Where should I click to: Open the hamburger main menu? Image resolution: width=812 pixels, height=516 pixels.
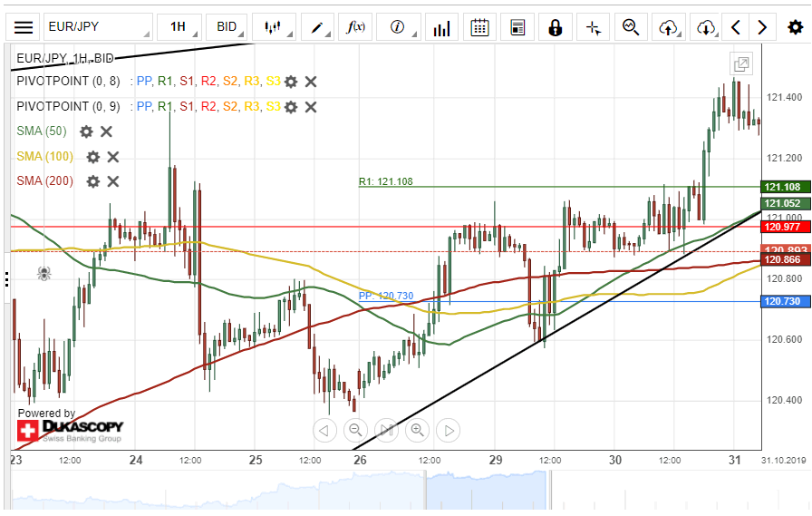click(x=23, y=27)
